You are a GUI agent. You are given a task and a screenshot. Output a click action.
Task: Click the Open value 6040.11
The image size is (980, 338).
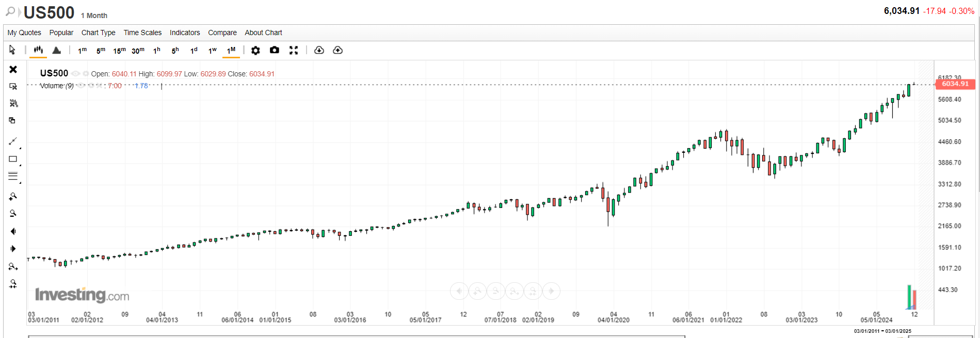(x=124, y=74)
